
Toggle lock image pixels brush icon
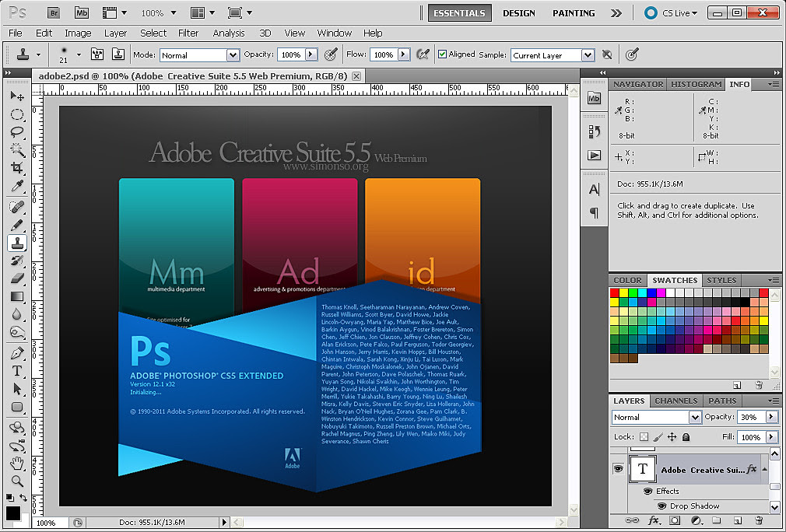click(658, 437)
